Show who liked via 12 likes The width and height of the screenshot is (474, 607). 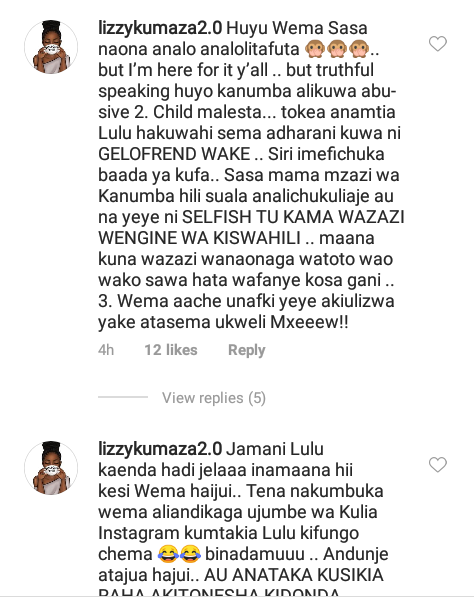171,350
